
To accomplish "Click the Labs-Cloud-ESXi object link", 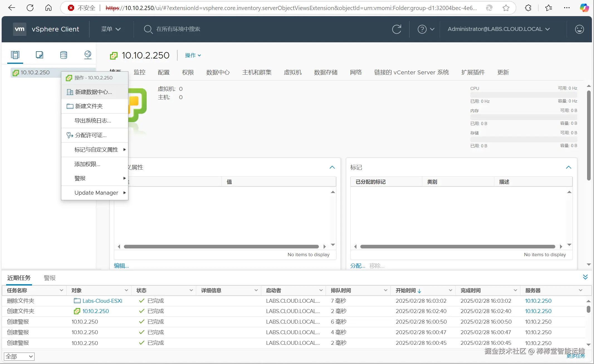I will tap(102, 301).
